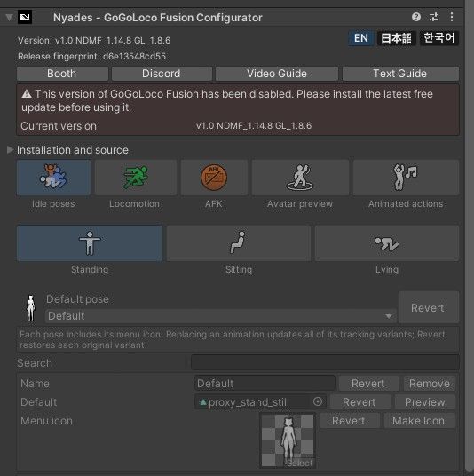Click the Menu icon texture thumbnail
Image resolution: width=474 pixels, height=476 pixels.
288,440
